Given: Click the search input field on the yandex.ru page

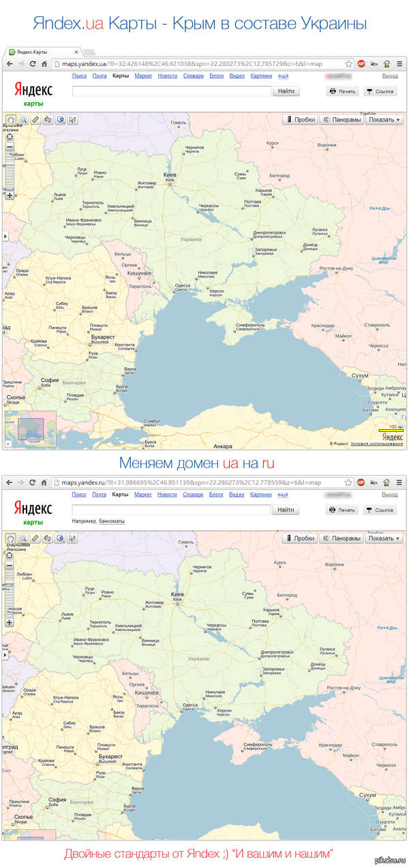Looking at the screenshot, I should click(171, 510).
